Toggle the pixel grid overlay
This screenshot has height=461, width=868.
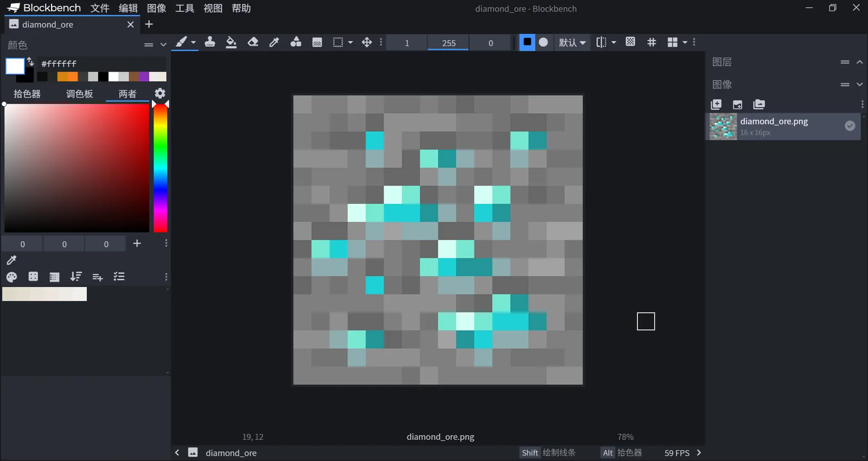tap(652, 42)
